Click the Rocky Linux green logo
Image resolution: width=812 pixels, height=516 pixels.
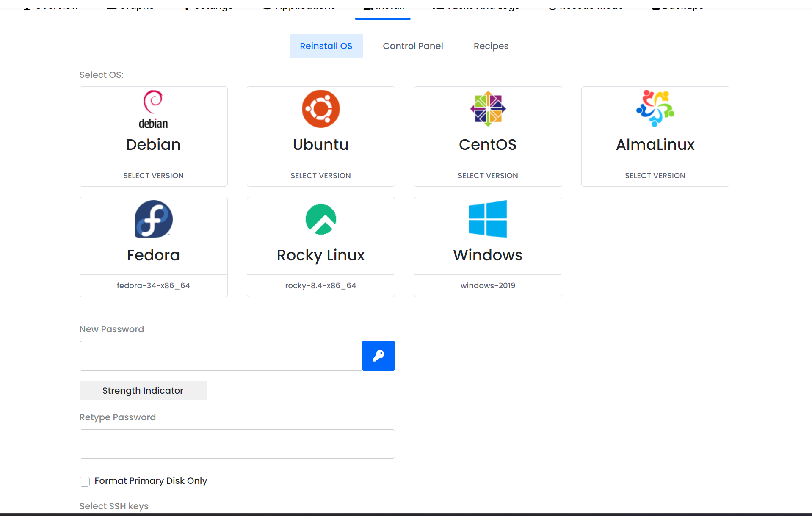tap(320, 219)
